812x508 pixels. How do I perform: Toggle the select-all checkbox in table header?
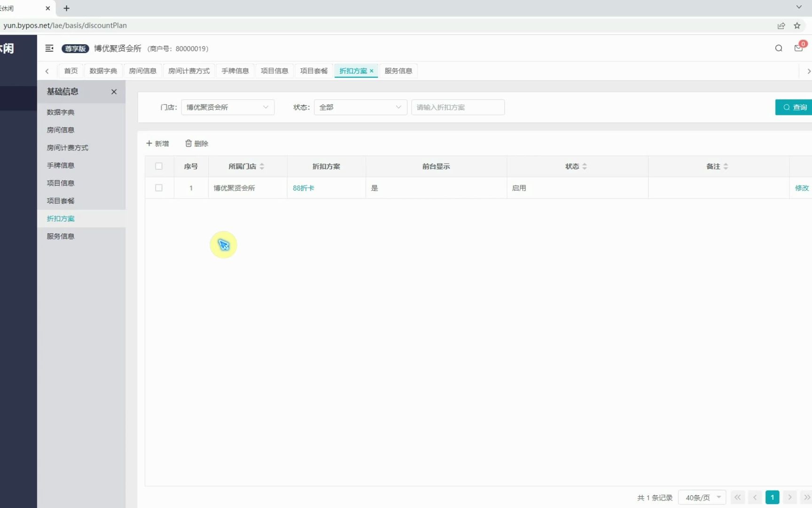[159, 166]
